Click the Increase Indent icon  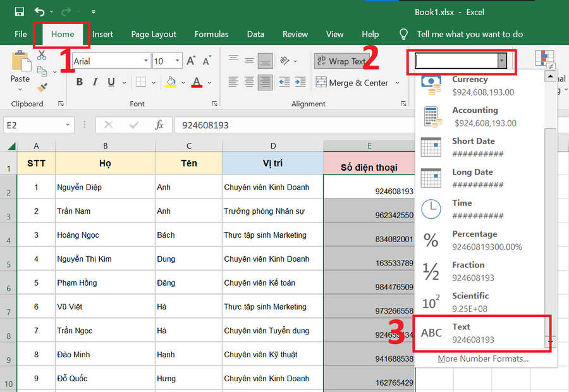[300, 82]
